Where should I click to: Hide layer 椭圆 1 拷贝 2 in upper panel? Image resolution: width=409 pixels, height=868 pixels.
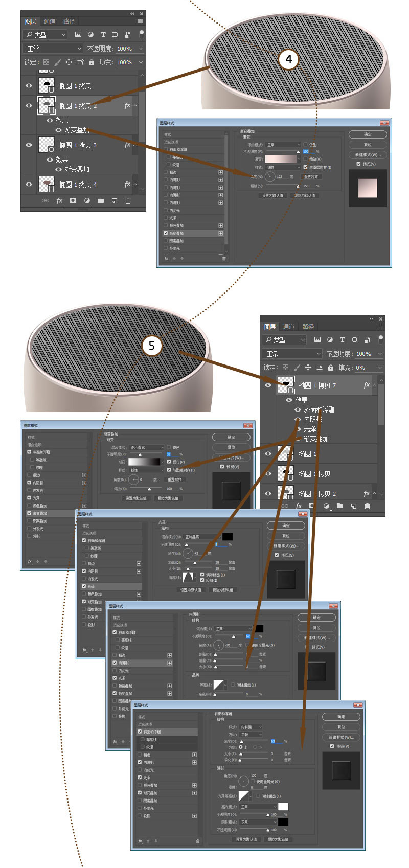coord(29,105)
